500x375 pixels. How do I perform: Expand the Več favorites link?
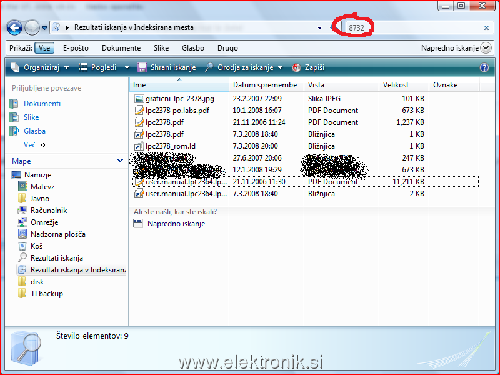click(34, 145)
